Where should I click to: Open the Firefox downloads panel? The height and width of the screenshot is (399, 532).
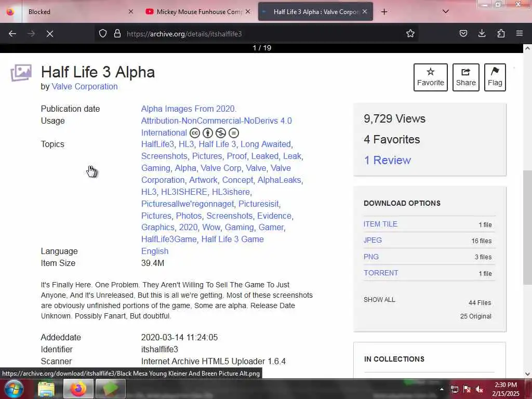click(x=482, y=34)
